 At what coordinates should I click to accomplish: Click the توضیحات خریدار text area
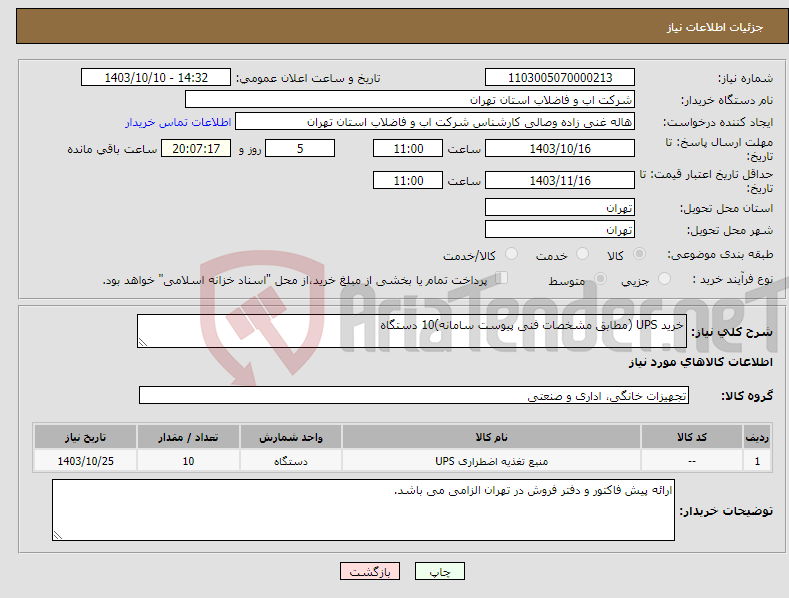coord(363,510)
